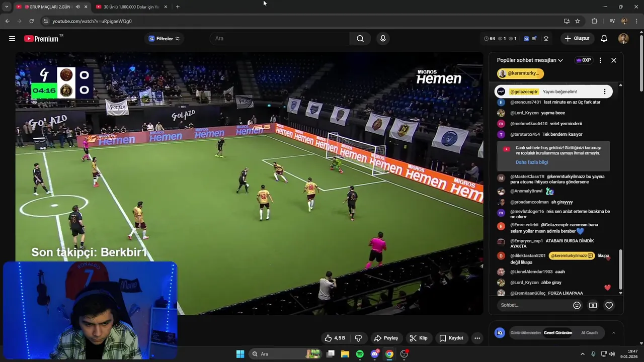Switch to AI Coach tab
The image size is (644, 362).
(589, 333)
